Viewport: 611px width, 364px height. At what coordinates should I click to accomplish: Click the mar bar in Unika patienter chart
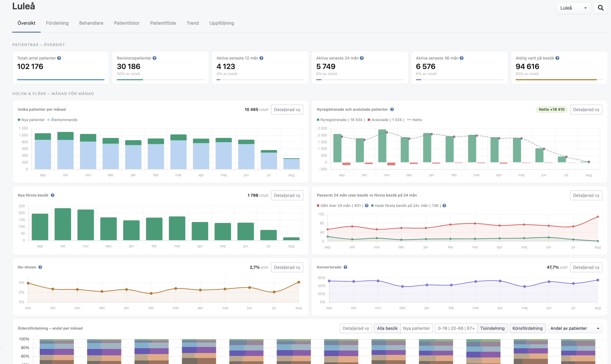pyautogui.click(x=178, y=152)
